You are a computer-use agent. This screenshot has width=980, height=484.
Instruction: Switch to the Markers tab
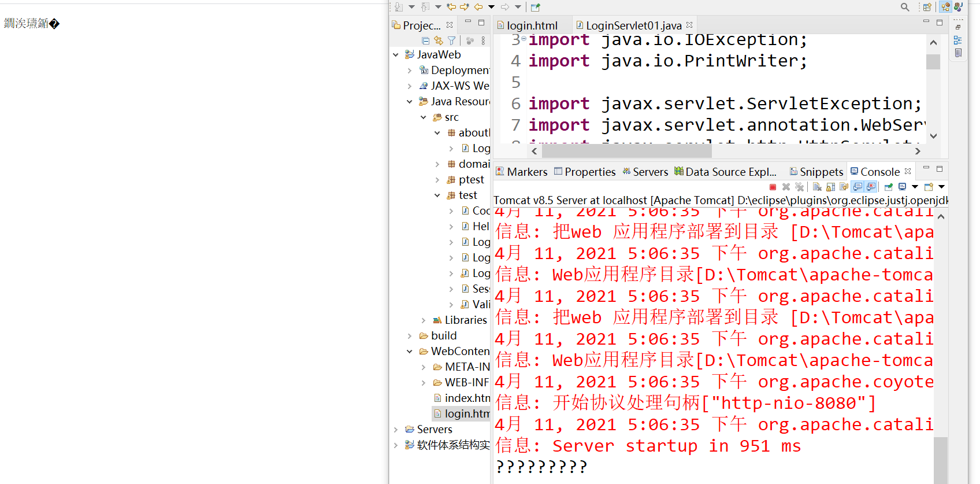pos(522,172)
